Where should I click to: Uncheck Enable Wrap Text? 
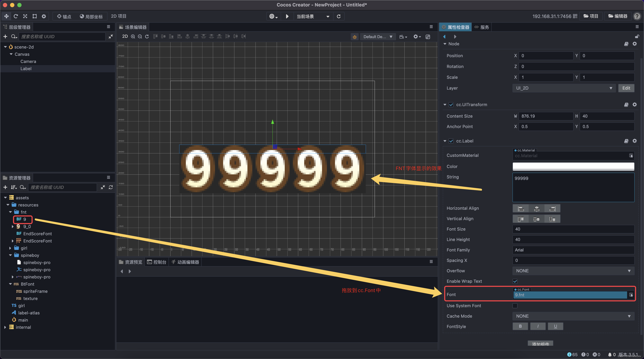click(x=515, y=281)
